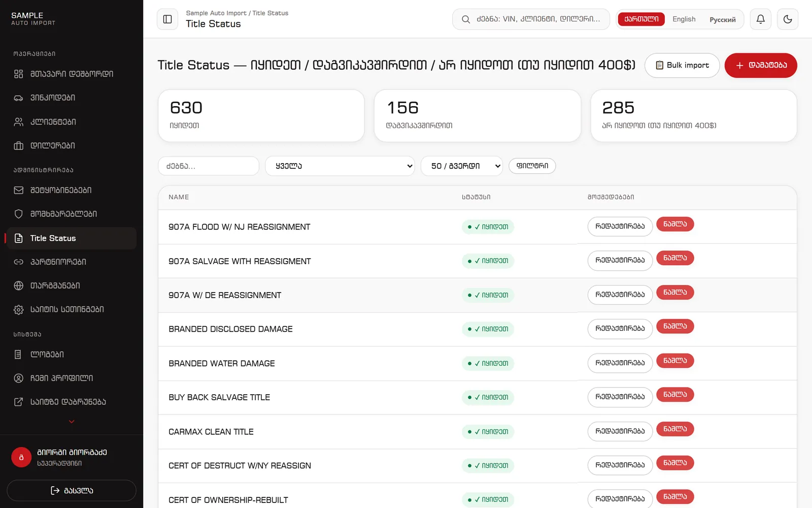This screenshot has width=812, height=508.
Task: Switch language to Русский
Action: 722,19
